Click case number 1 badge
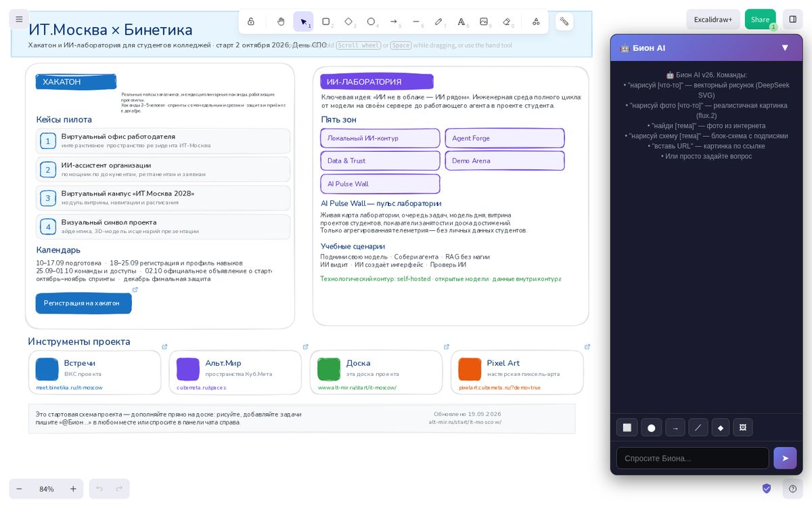 (48, 141)
